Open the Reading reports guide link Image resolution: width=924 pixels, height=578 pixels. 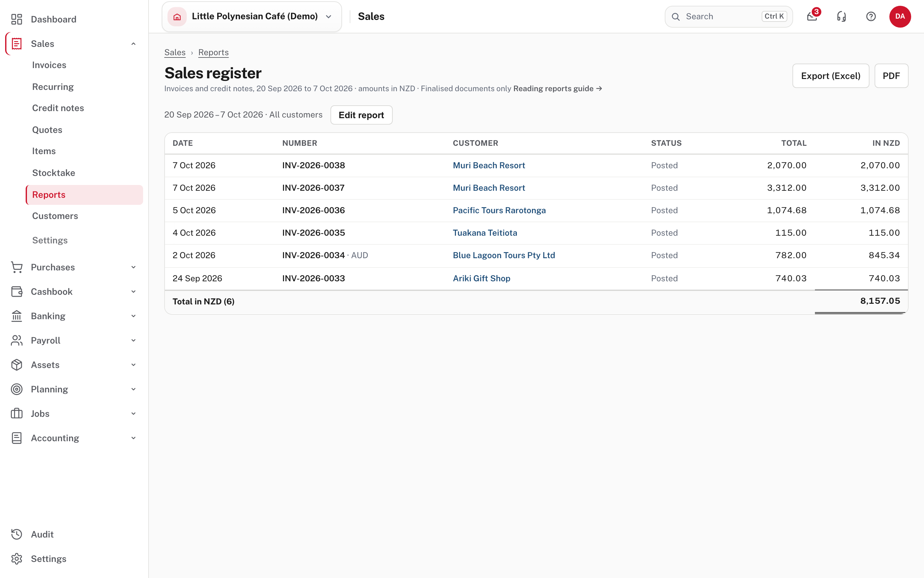[x=558, y=89]
